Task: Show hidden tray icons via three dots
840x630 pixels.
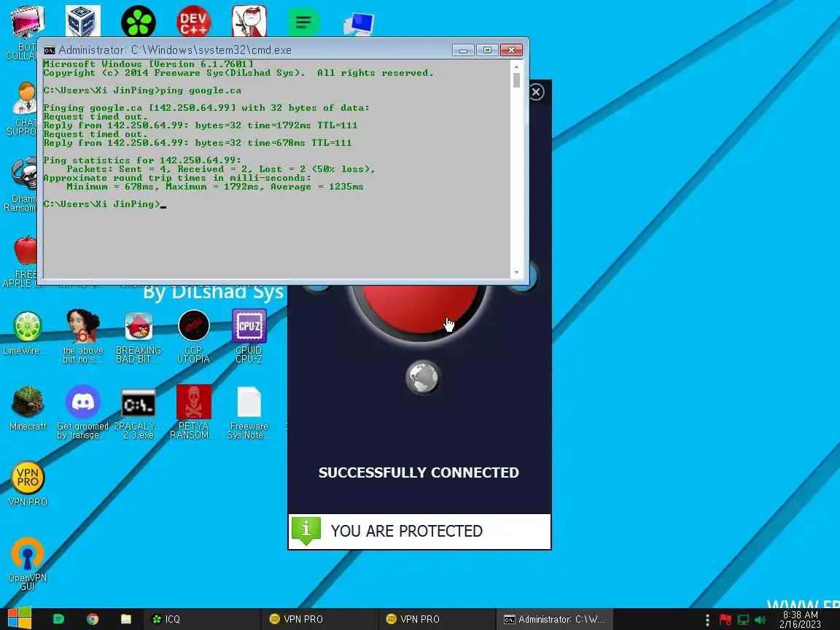Action: point(708,621)
